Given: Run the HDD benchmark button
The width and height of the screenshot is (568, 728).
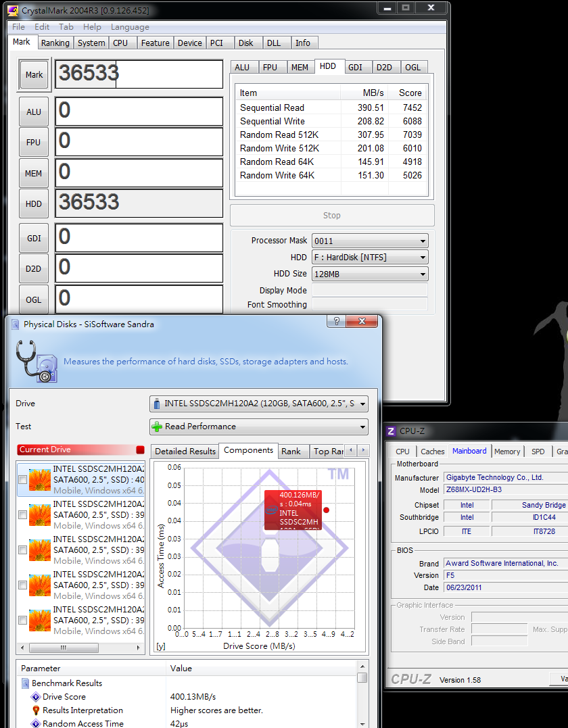Looking at the screenshot, I should pos(34,204).
